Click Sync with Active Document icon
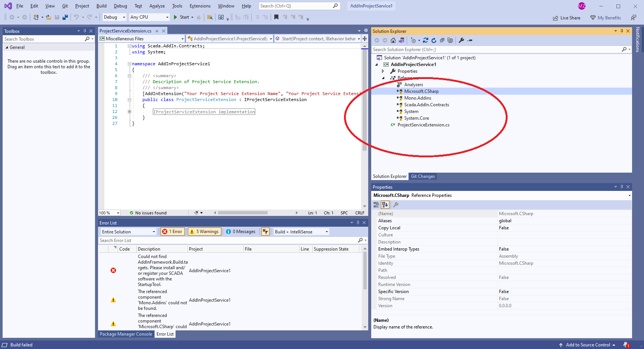This screenshot has height=349, width=644. click(x=426, y=40)
